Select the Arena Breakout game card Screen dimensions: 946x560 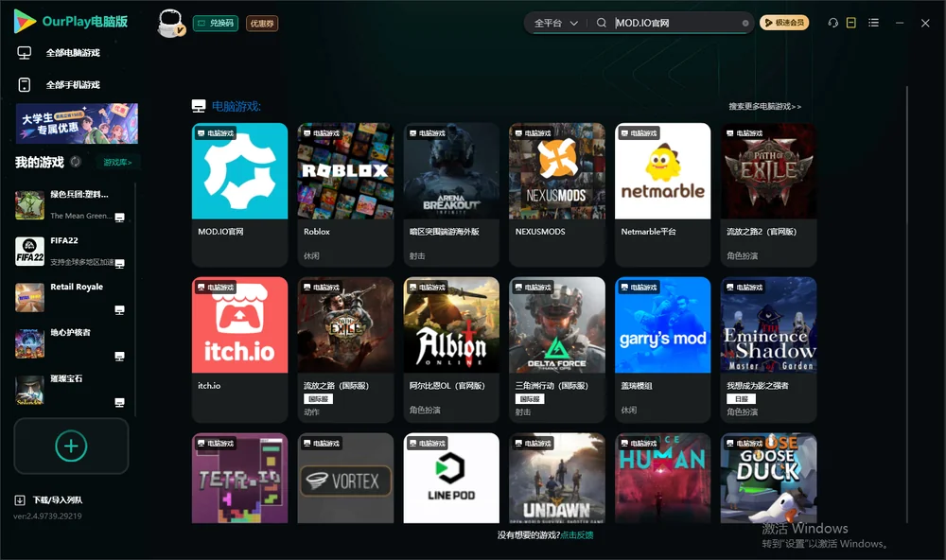coord(451,194)
